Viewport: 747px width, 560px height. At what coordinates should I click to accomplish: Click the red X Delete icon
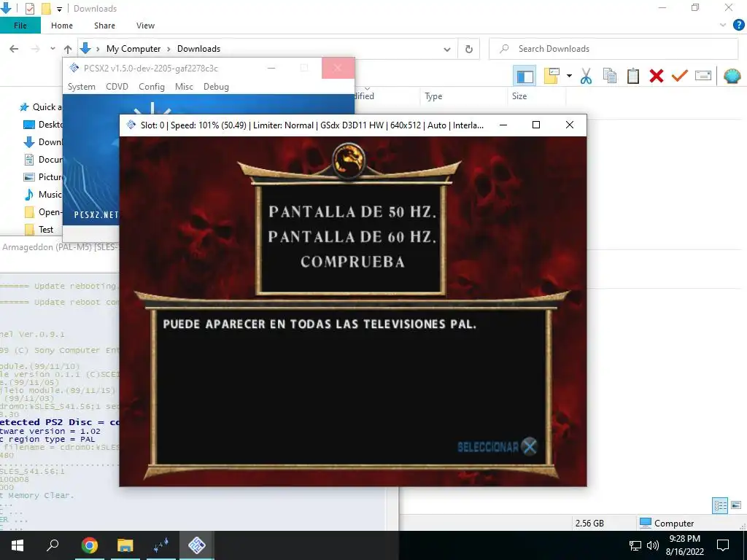coord(657,76)
